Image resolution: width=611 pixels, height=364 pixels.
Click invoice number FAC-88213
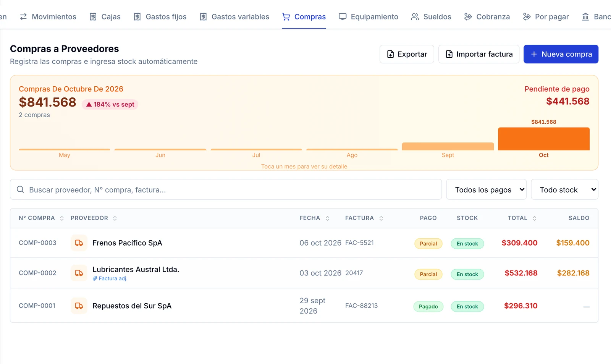[362, 306]
